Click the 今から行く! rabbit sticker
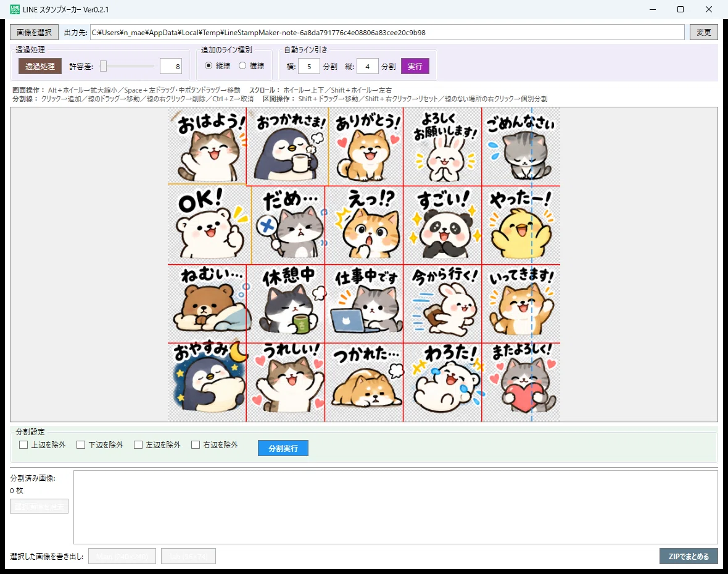This screenshot has height=574, width=728. (x=442, y=304)
